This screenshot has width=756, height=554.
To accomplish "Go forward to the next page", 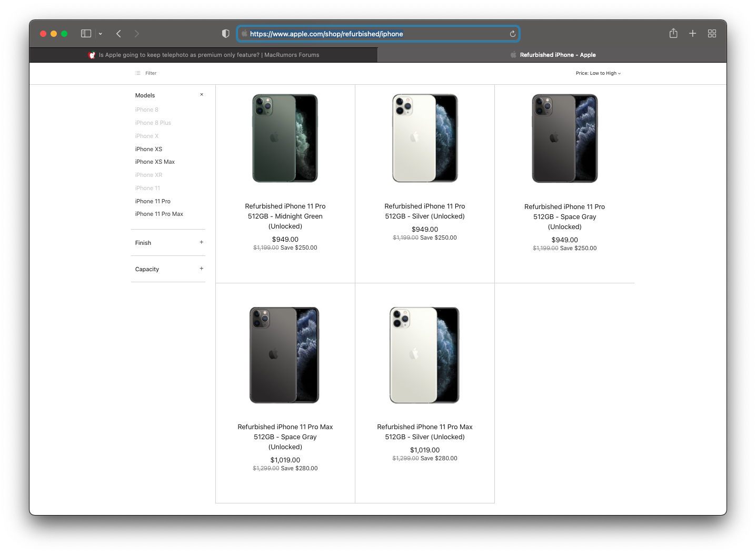I will pyautogui.click(x=136, y=34).
